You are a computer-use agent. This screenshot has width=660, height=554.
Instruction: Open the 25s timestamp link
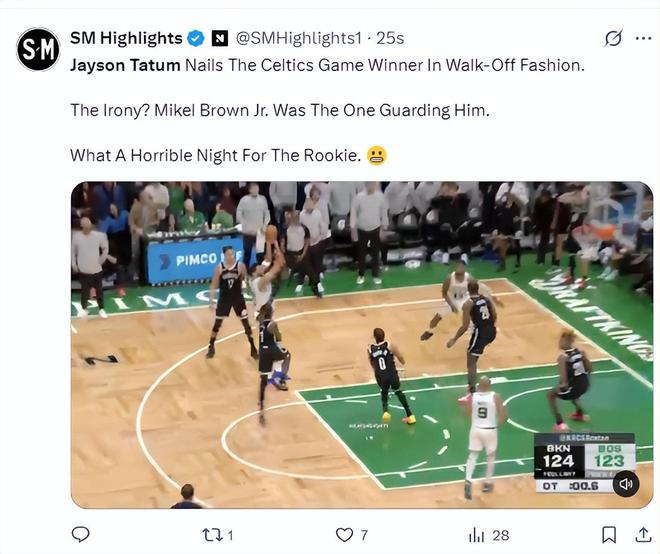tap(390, 39)
